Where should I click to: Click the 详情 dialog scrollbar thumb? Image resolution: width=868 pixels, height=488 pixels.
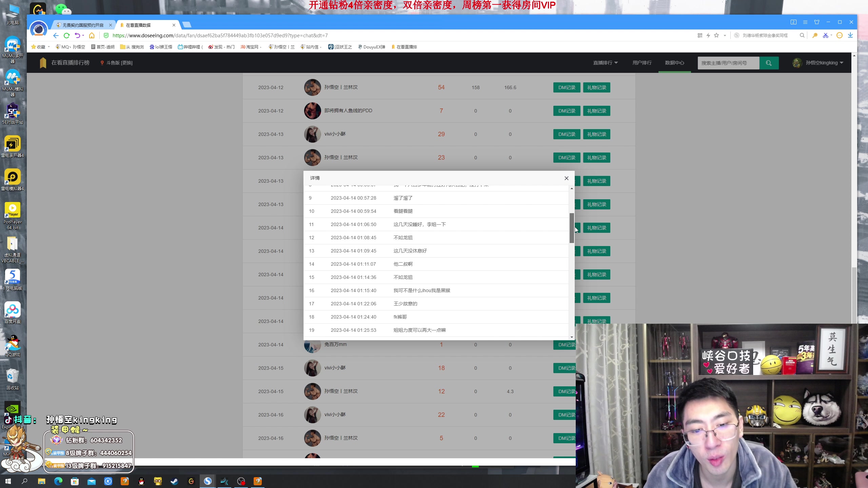[572, 228]
